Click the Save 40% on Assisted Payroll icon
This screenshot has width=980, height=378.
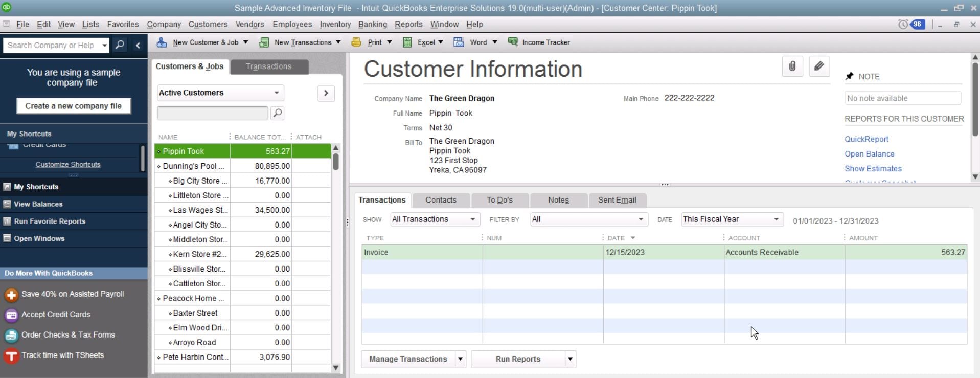11,295
